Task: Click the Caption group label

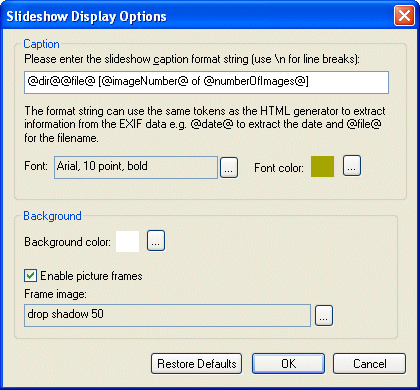Action: click(41, 44)
